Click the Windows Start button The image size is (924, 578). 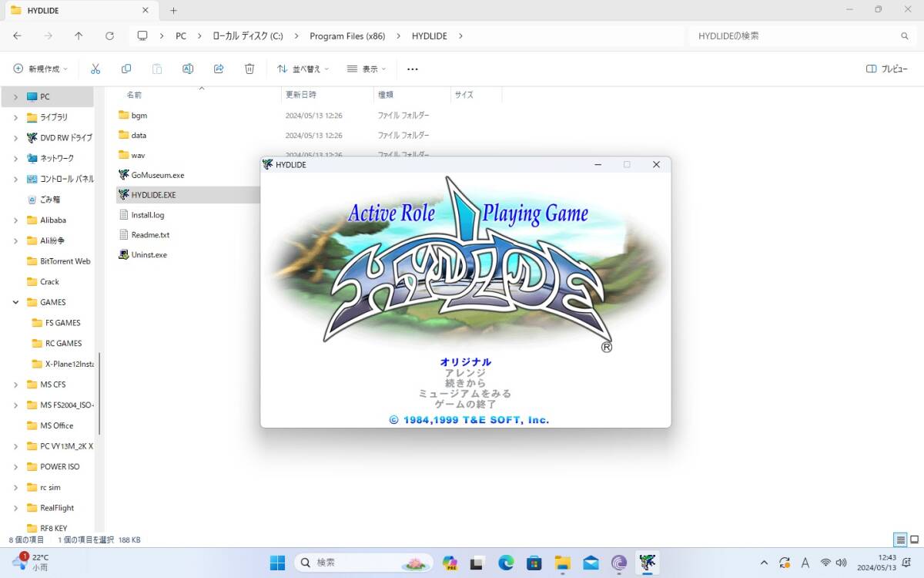coord(277,563)
